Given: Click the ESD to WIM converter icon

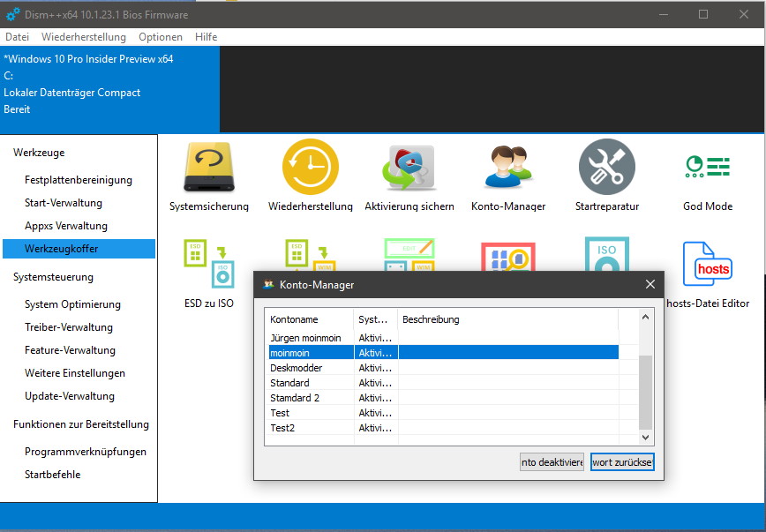Looking at the screenshot, I should click(311, 254).
